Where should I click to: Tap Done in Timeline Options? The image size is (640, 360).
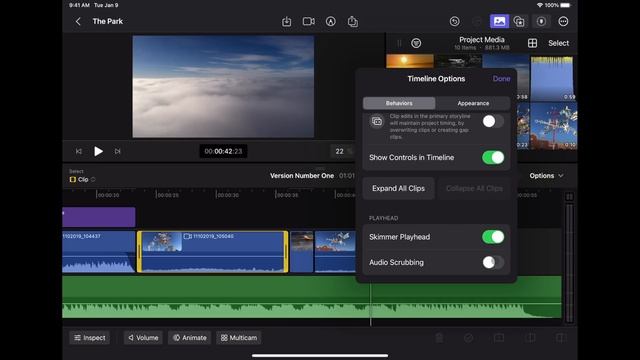click(x=501, y=79)
